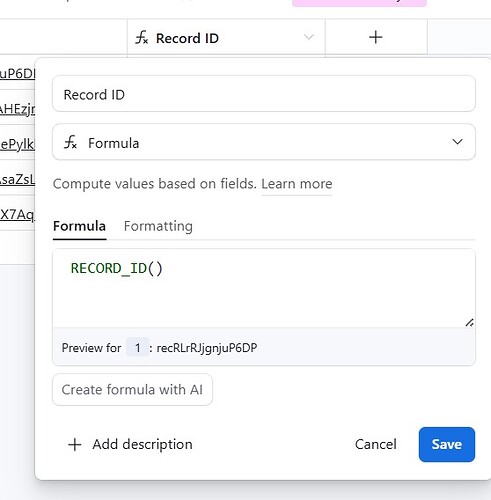Screen dimensions: 491x500
Task: Expand the Record ID column header chevron
Action: 309,37
